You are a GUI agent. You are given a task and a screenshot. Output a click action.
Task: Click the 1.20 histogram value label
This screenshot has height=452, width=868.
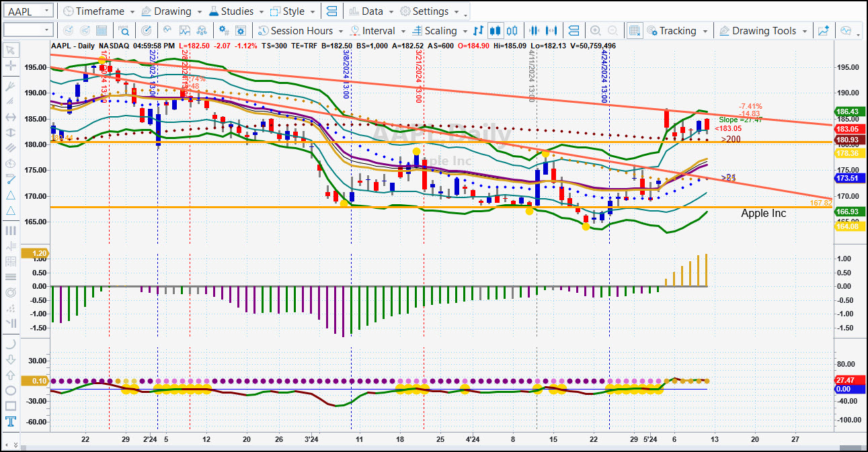pyautogui.click(x=34, y=254)
